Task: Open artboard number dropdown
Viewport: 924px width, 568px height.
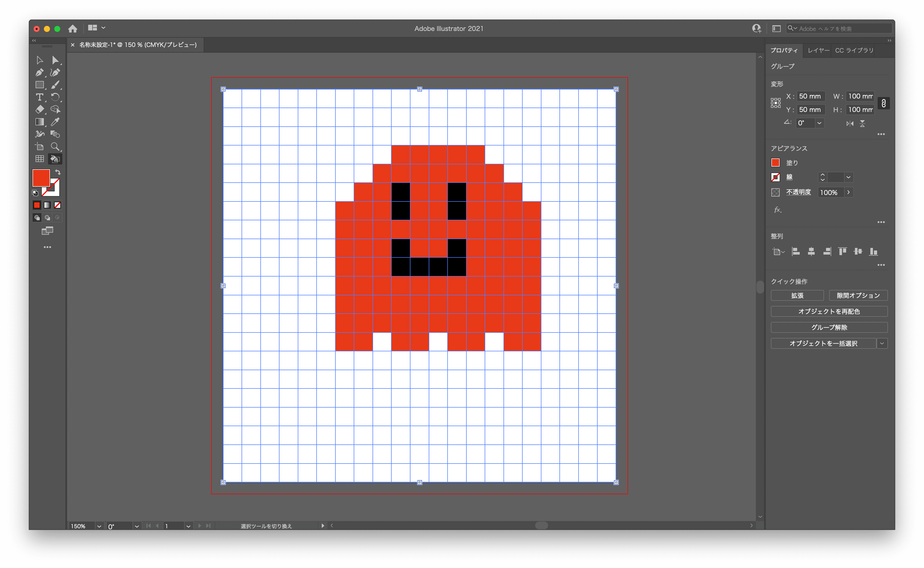Action: tap(188, 526)
